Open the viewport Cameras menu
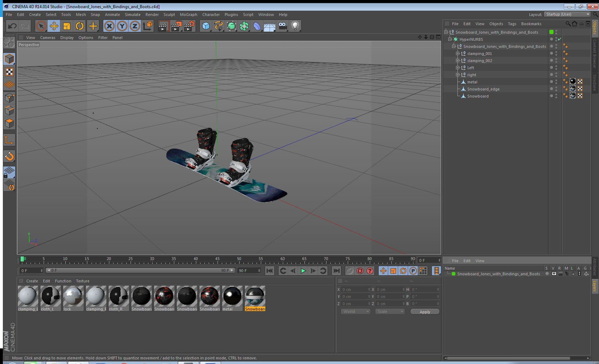The image size is (599, 364). pyautogui.click(x=48, y=38)
